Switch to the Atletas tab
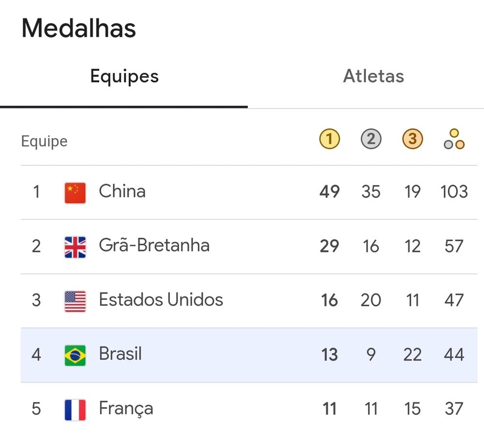The height and width of the screenshot is (448, 484). 373,77
